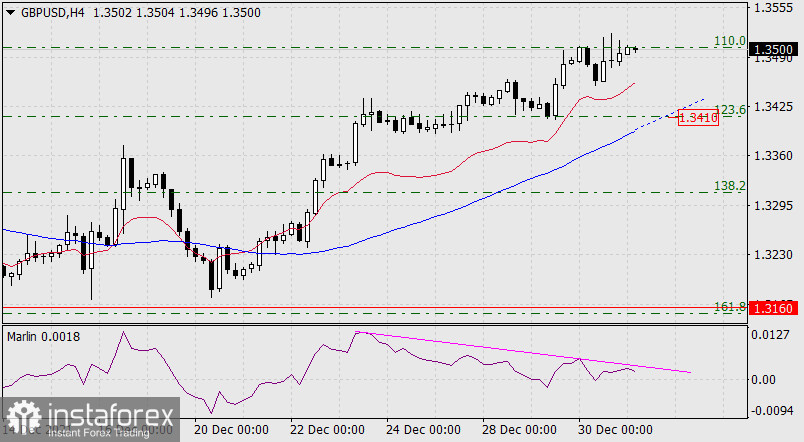Click the red boxed 1.3410 target label
804x442 pixels.
click(699, 118)
